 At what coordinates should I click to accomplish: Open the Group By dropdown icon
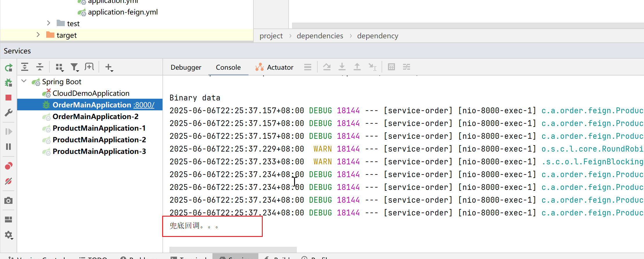pyautogui.click(x=60, y=67)
